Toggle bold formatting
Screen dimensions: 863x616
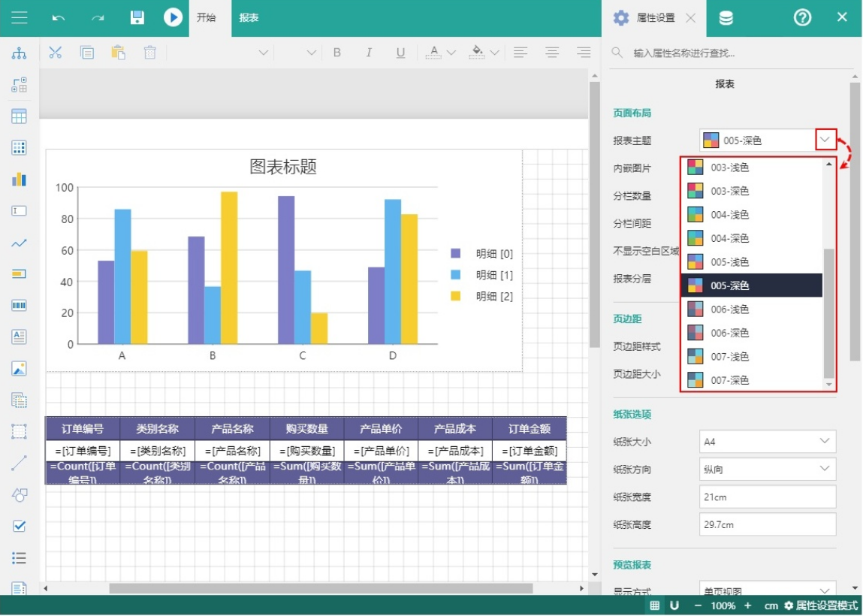[x=336, y=53]
